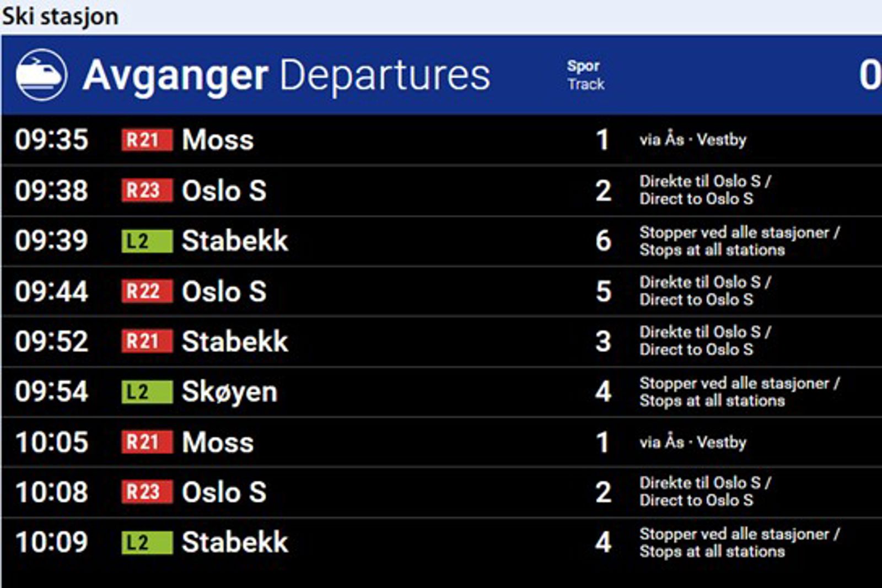Click the L2 badge for the Skøyen departure
Image resolution: width=882 pixels, height=588 pixels.
point(147,392)
